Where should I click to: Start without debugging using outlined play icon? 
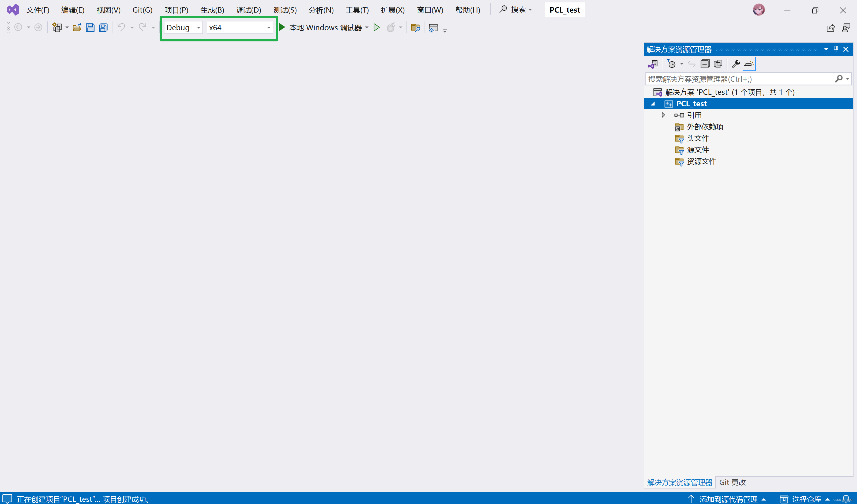point(377,28)
